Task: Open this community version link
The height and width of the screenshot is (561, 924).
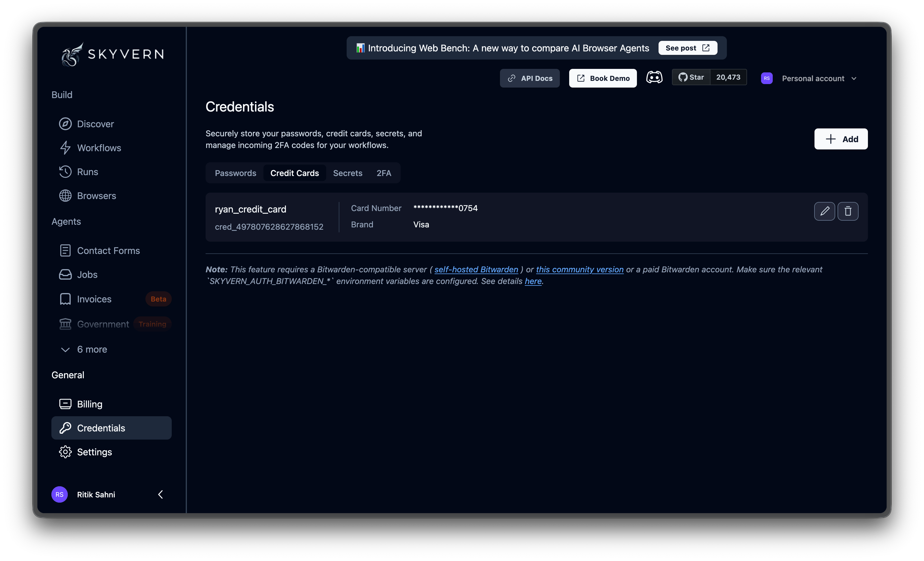Action: (x=580, y=269)
